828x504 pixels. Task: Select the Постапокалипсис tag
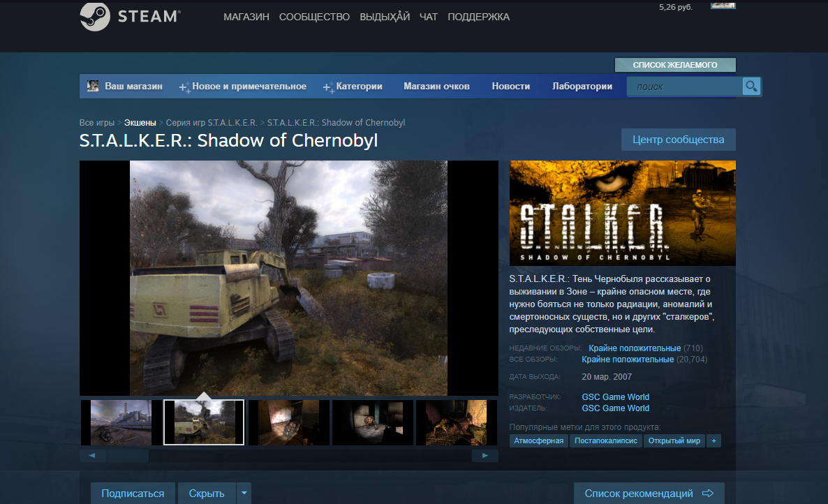pyautogui.click(x=606, y=440)
